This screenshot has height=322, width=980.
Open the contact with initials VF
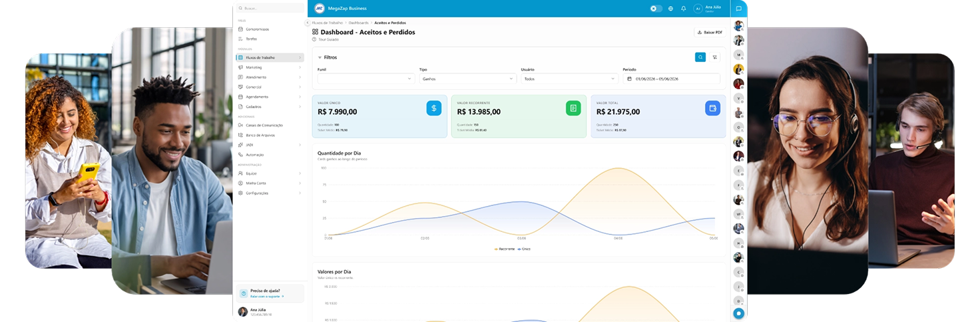738,214
